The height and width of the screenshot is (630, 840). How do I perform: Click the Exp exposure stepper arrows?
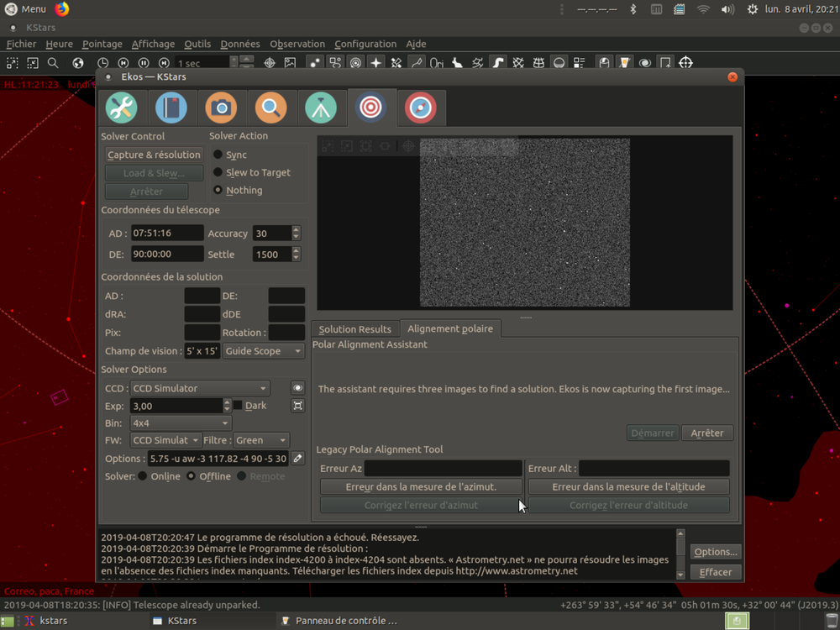(x=227, y=406)
